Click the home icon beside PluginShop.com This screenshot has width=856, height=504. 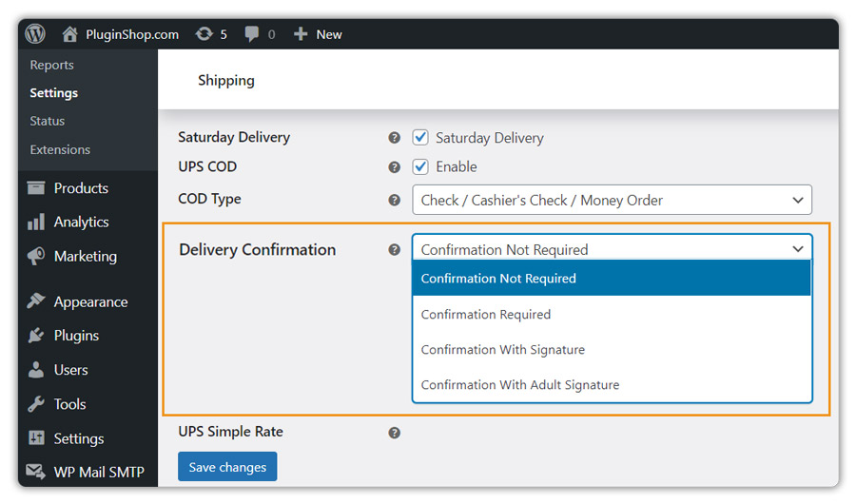click(69, 34)
